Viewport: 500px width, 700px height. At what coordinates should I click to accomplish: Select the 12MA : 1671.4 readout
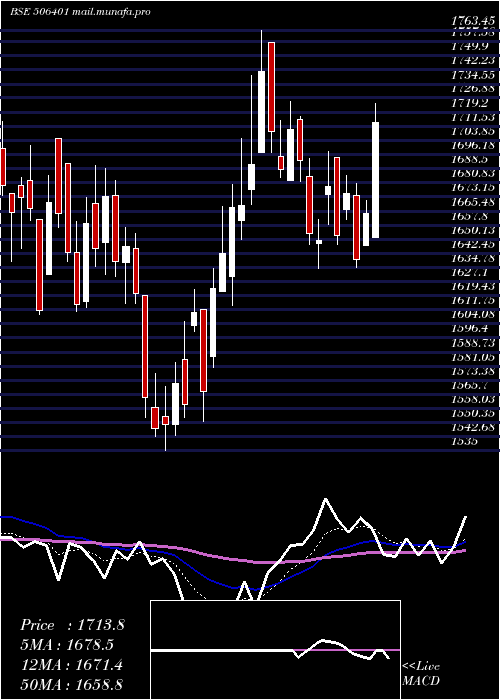click(x=71, y=664)
